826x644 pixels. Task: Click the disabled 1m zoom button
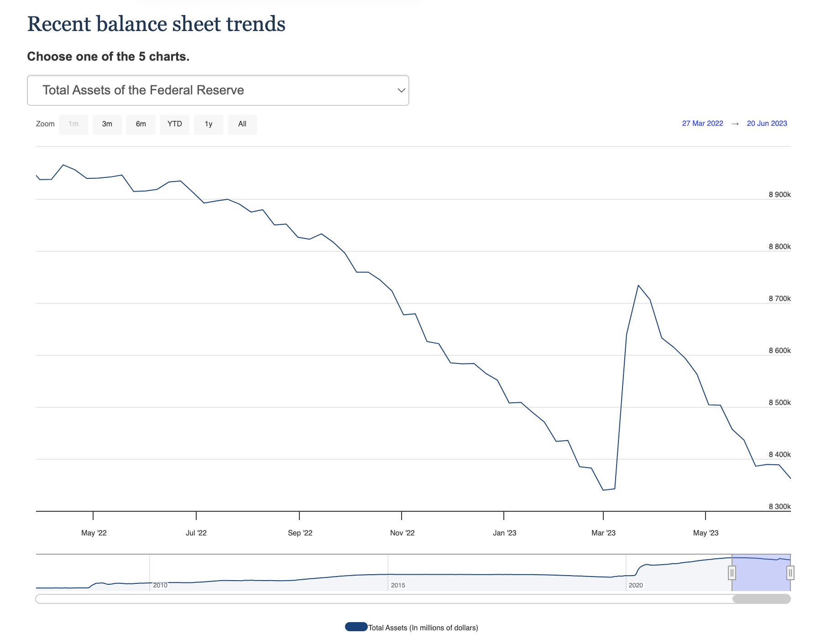pyautogui.click(x=73, y=124)
